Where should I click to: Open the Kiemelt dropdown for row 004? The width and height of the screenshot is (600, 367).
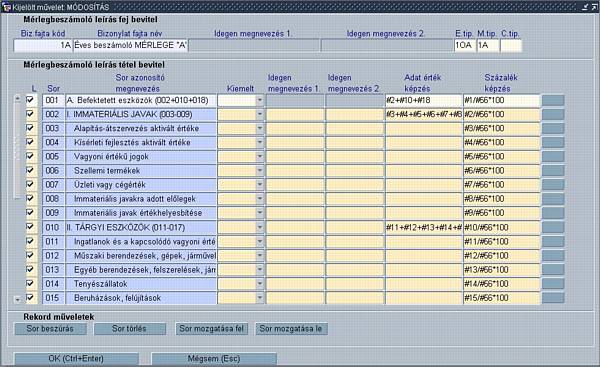click(x=260, y=142)
